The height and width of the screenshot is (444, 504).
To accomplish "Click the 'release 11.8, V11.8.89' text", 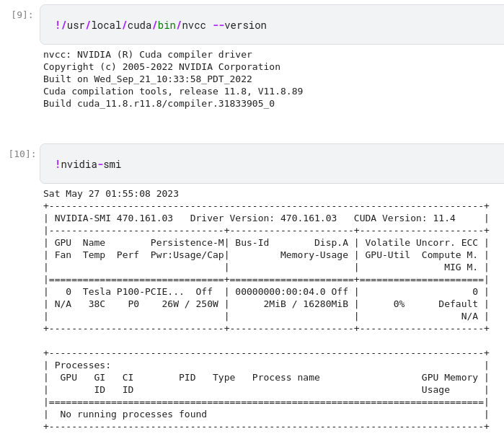I will 232,92.
